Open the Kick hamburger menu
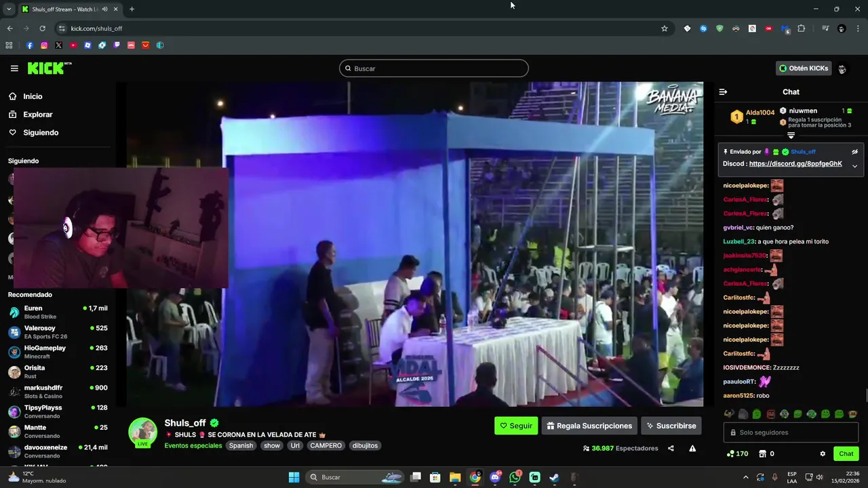Viewport: 868px width, 488px height. pyautogui.click(x=14, y=68)
